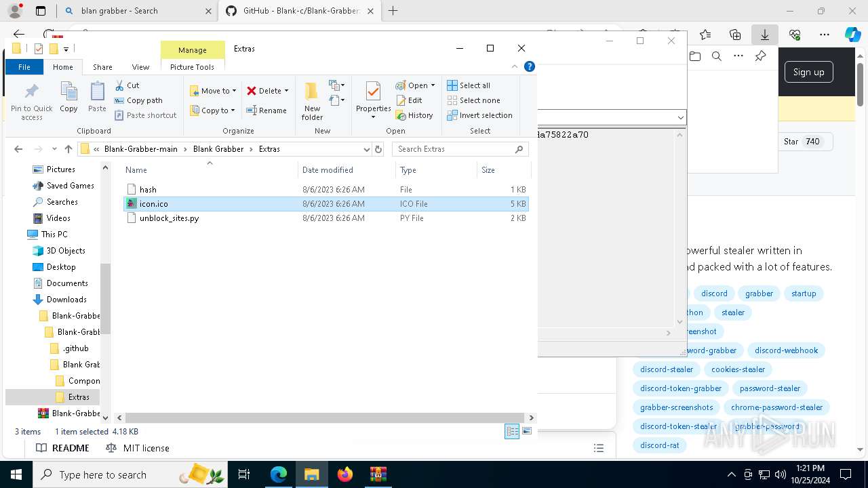
Task: Click the Copy ribbon icon
Action: 68,98
